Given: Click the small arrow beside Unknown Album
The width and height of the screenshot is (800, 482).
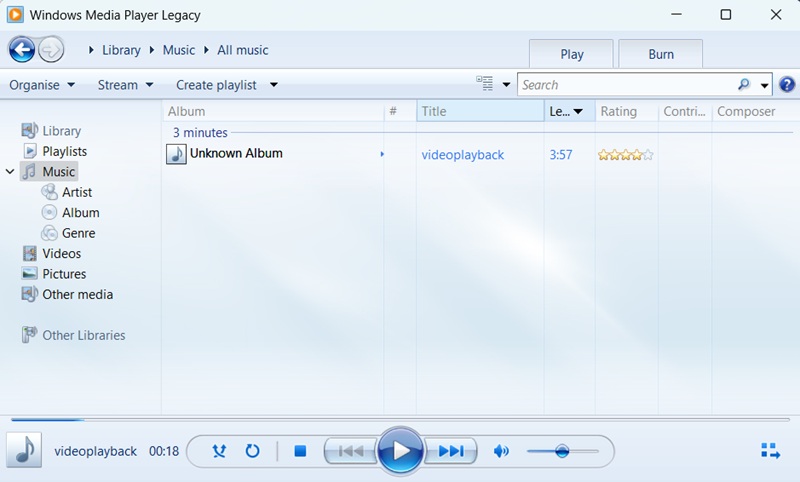Looking at the screenshot, I should point(382,154).
